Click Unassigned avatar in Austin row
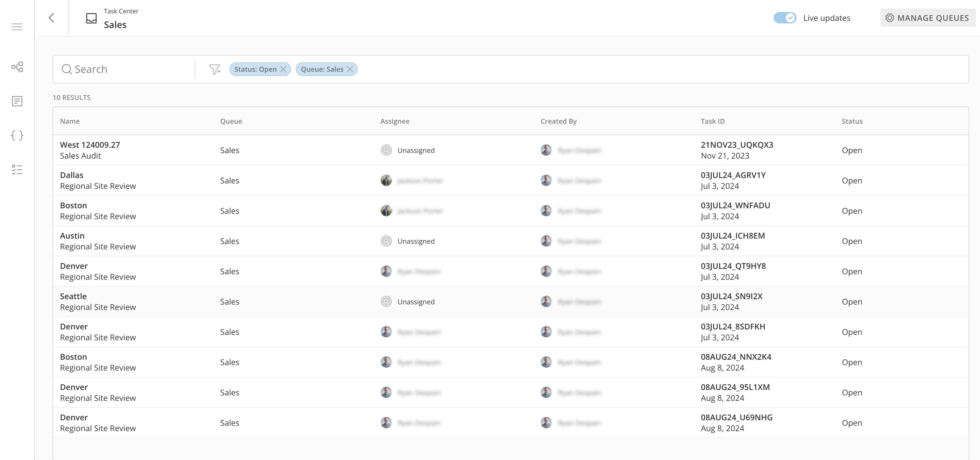 point(386,241)
